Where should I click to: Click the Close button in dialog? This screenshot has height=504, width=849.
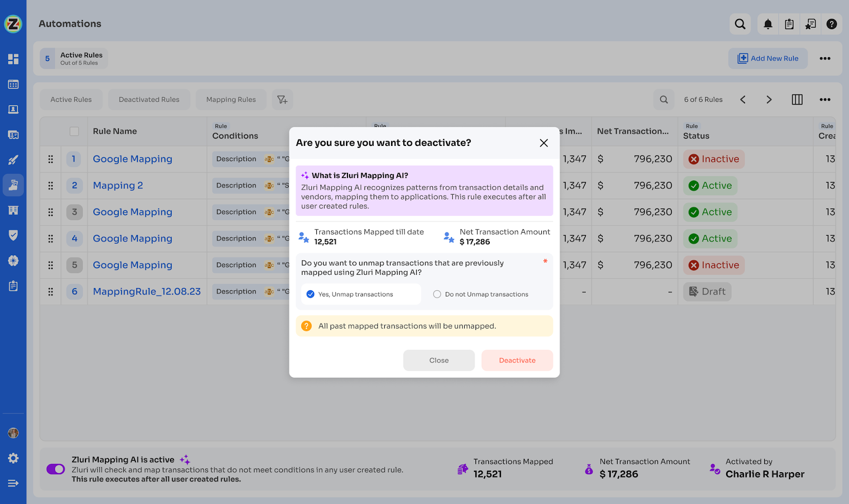pyautogui.click(x=439, y=360)
